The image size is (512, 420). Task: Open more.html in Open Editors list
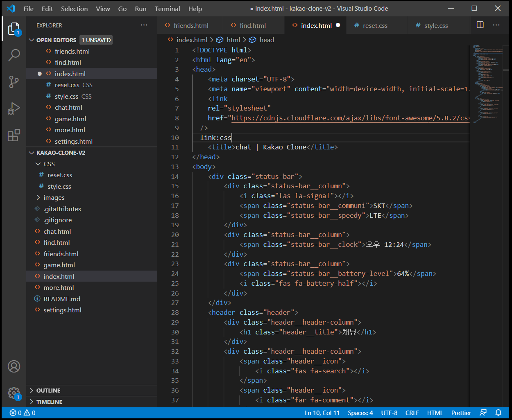pos(92,130)
